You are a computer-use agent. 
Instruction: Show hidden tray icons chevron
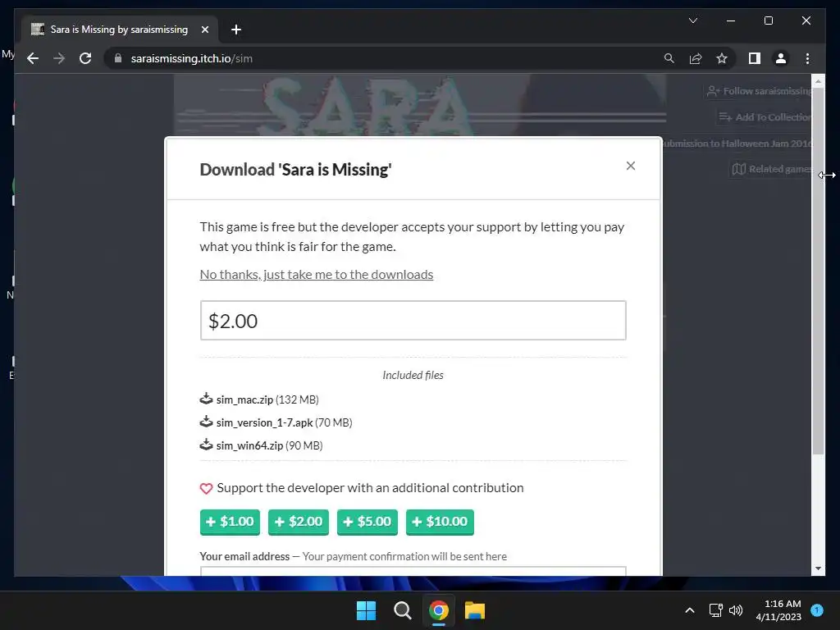coord(690,610)
